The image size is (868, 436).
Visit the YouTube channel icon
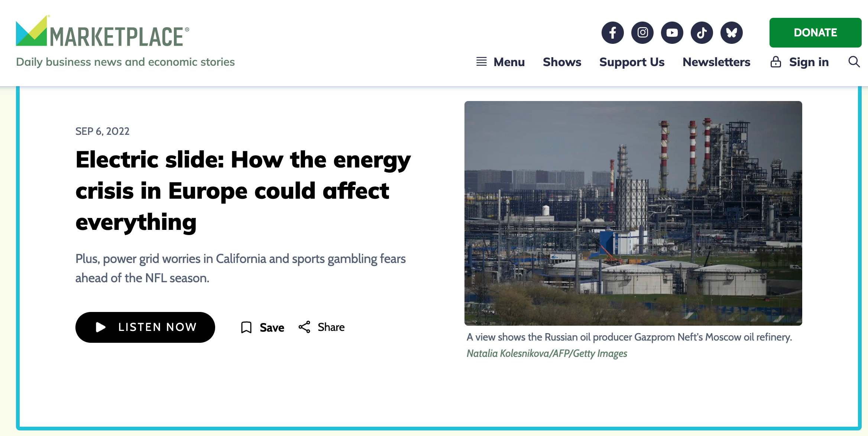pos(672,33)
